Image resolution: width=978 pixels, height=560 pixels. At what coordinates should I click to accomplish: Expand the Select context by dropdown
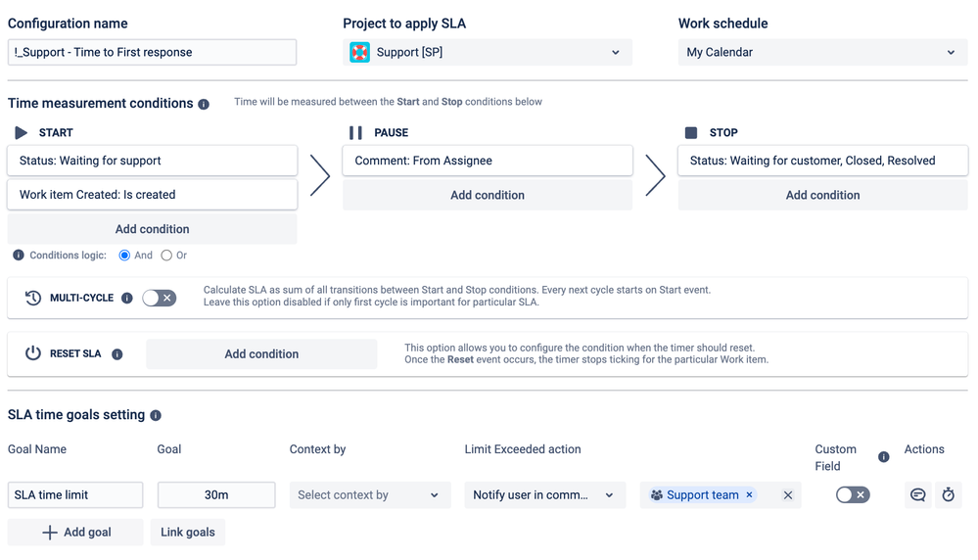tap(370, 495)
